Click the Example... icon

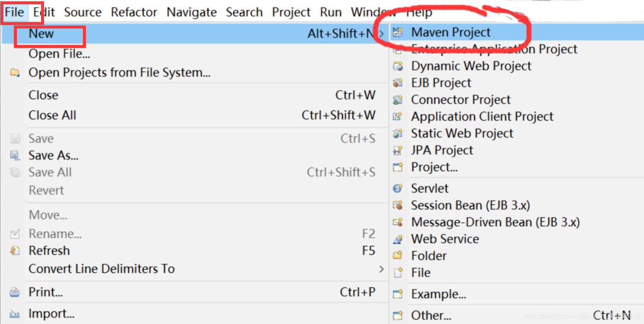coord(398,294)
